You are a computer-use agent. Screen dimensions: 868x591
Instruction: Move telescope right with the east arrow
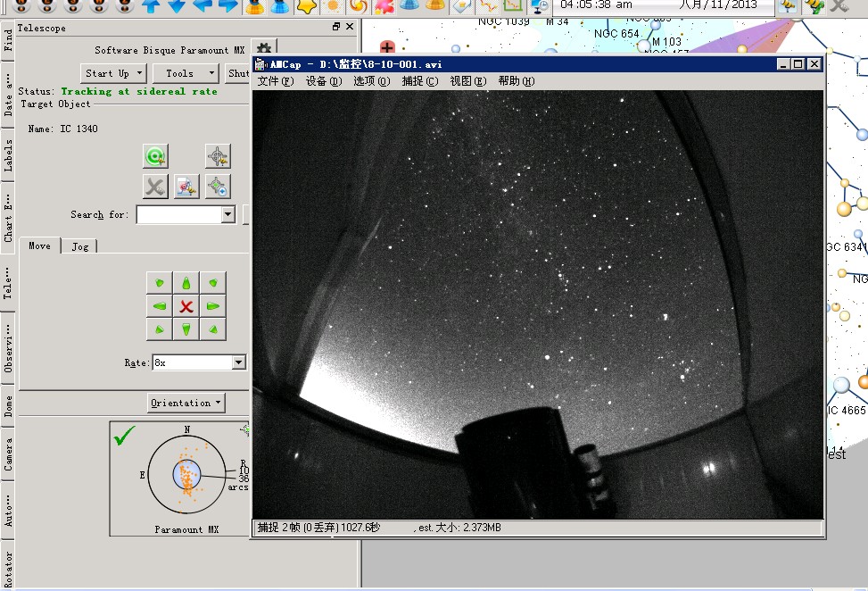tap(213, 305)
